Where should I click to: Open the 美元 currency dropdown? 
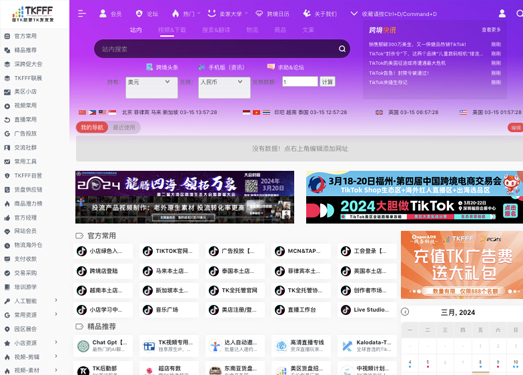pyautogui.click(x=151, y=88)
